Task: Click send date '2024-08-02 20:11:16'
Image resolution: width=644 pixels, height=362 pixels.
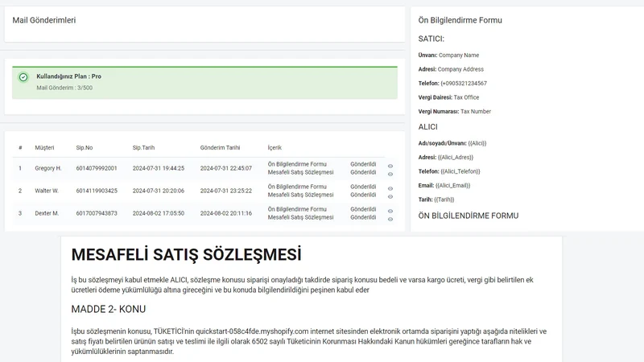Action: click(x=226, y=213)
